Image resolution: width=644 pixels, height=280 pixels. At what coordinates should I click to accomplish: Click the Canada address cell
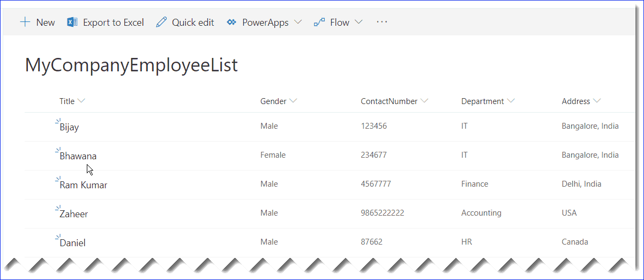(575, 242)
